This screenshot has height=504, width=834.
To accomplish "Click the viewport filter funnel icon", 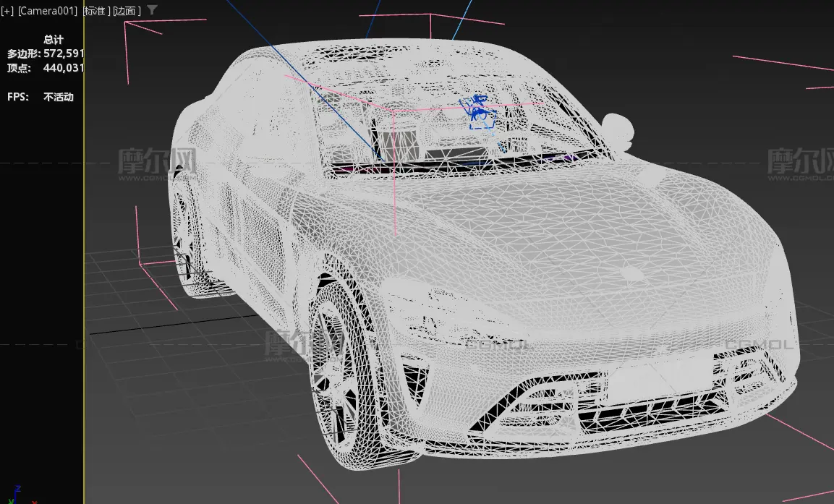I will pos(152,10).
